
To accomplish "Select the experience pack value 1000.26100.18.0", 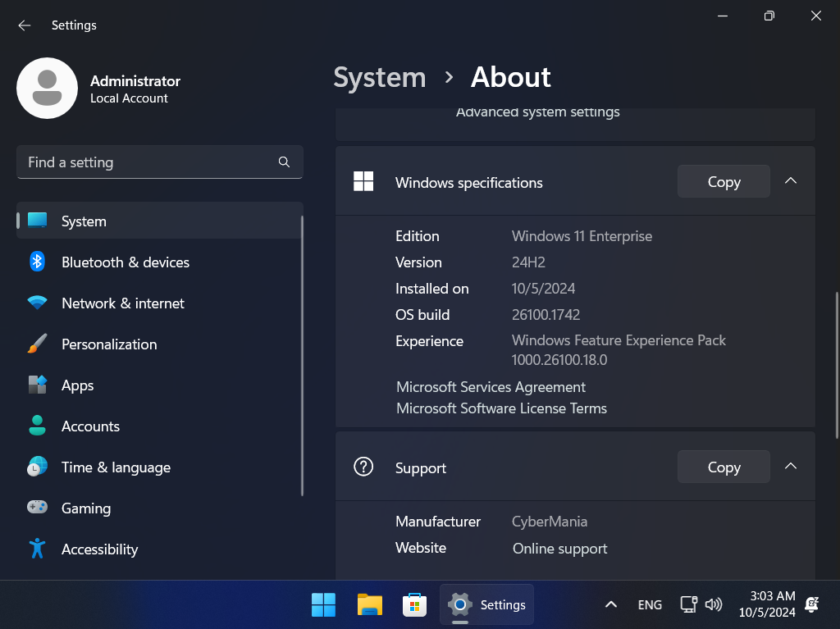I will tap(559, 360).
